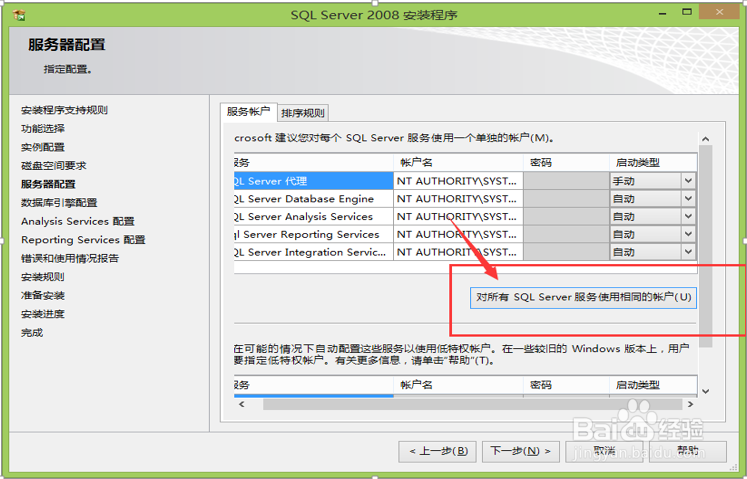Click the horizontal scrollbar right arrow
Screen dimensions: 747x479
[690, 404]
